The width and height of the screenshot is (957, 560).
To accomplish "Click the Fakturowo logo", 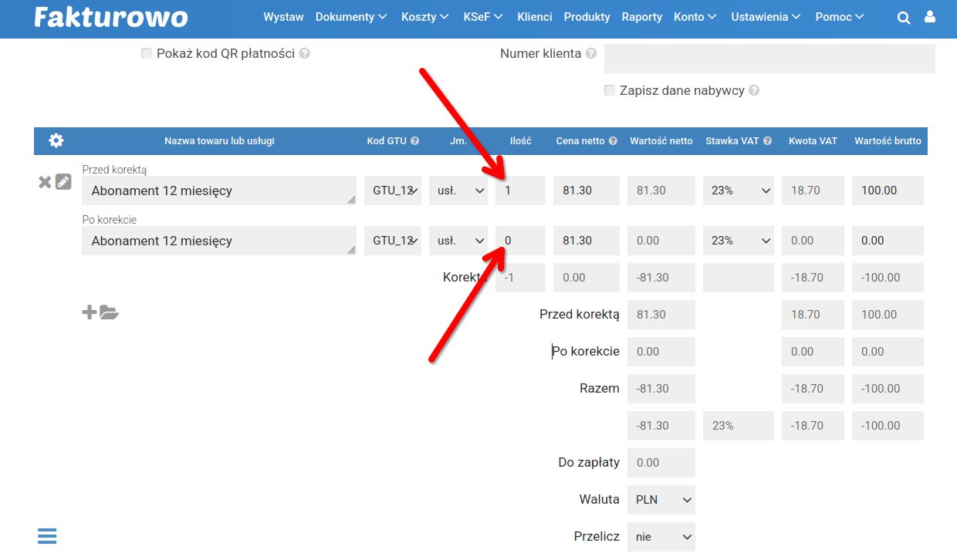I will click(111, 17).
